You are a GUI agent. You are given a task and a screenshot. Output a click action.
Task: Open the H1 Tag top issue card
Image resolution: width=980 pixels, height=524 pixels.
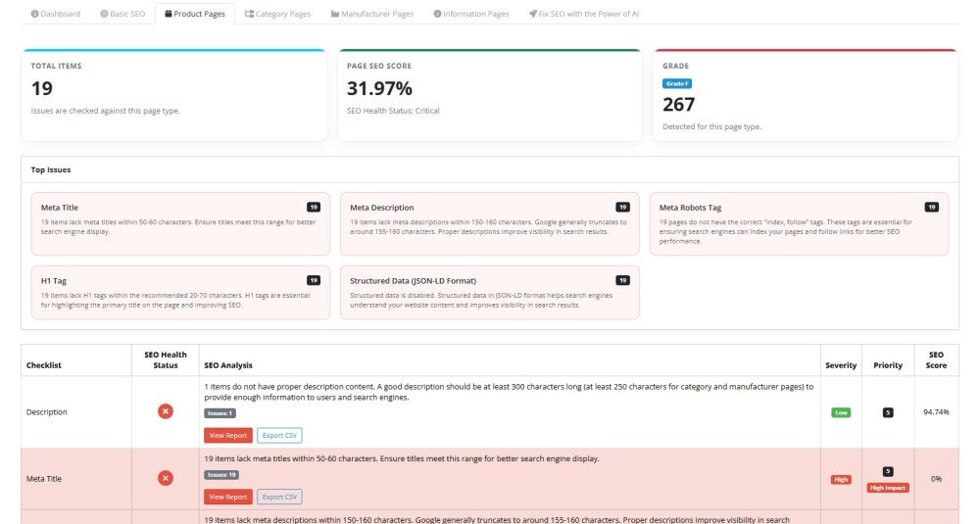(176, 292)
